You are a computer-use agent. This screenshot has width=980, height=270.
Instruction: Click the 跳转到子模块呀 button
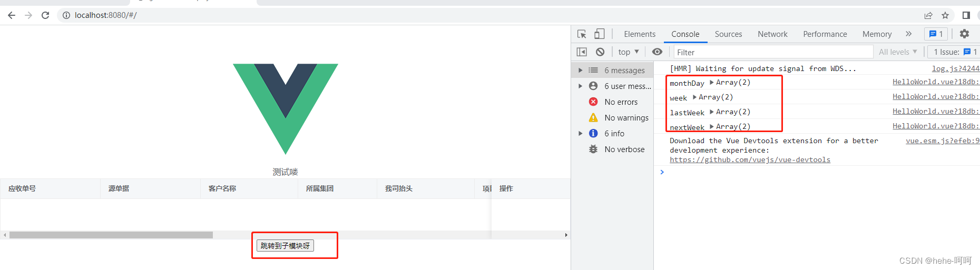tap(285, 246)
